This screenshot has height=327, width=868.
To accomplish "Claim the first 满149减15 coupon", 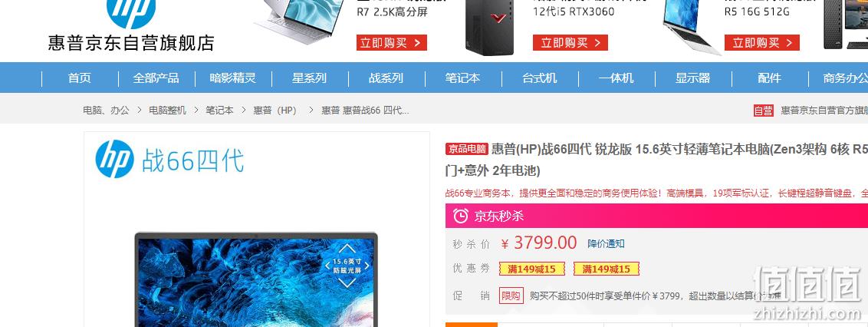I will 531,269.
